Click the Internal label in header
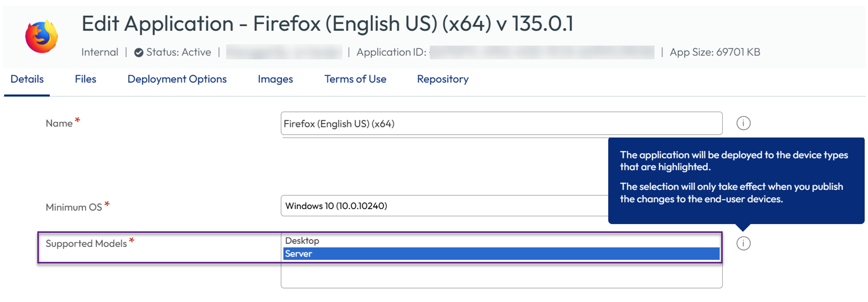Screen dimensions: 868x302 pos(100,52)
